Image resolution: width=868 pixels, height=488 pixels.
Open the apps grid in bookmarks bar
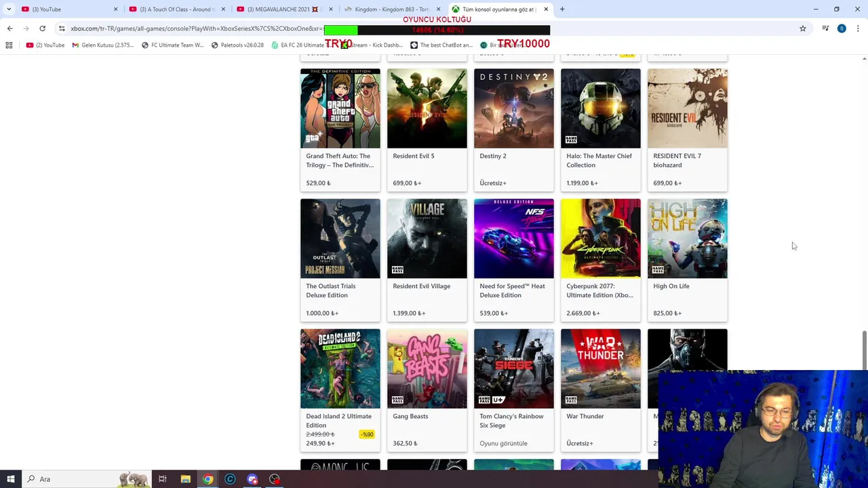click(x=9, y=45)
